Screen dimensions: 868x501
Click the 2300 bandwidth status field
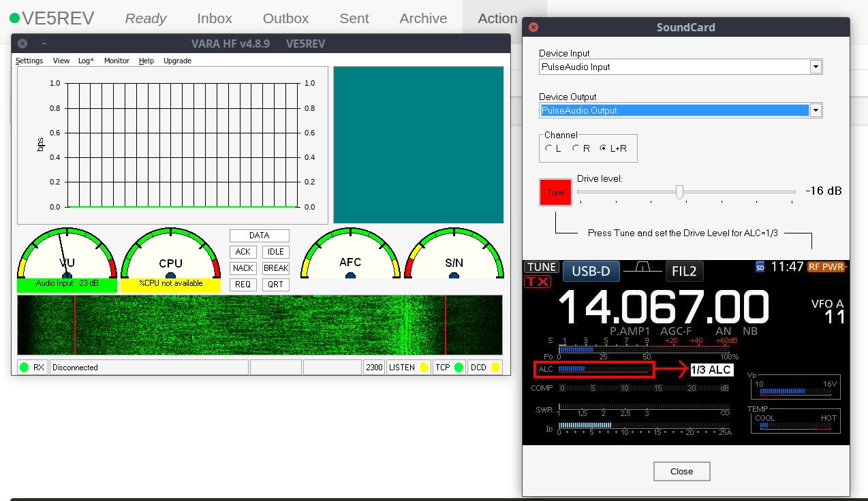coord(374,368)
